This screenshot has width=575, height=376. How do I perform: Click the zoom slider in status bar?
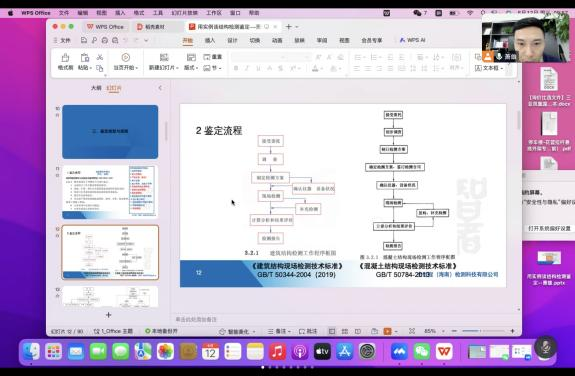click(x=483, y=331)
